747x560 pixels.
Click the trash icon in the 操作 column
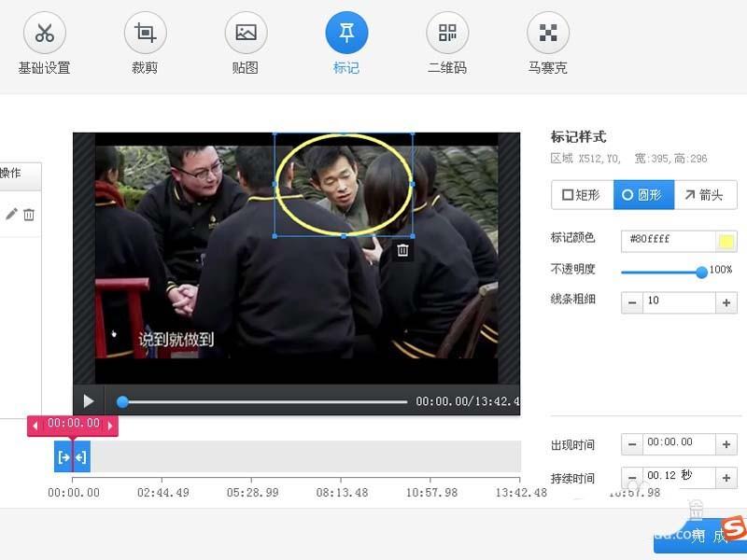(x=29, y=214)
